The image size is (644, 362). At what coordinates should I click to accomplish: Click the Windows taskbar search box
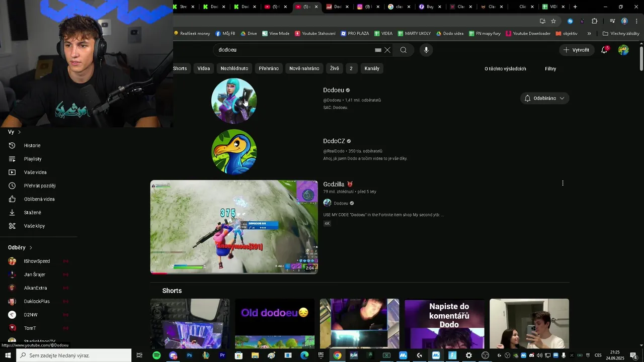pyautogui.click(x=73, y=355)
